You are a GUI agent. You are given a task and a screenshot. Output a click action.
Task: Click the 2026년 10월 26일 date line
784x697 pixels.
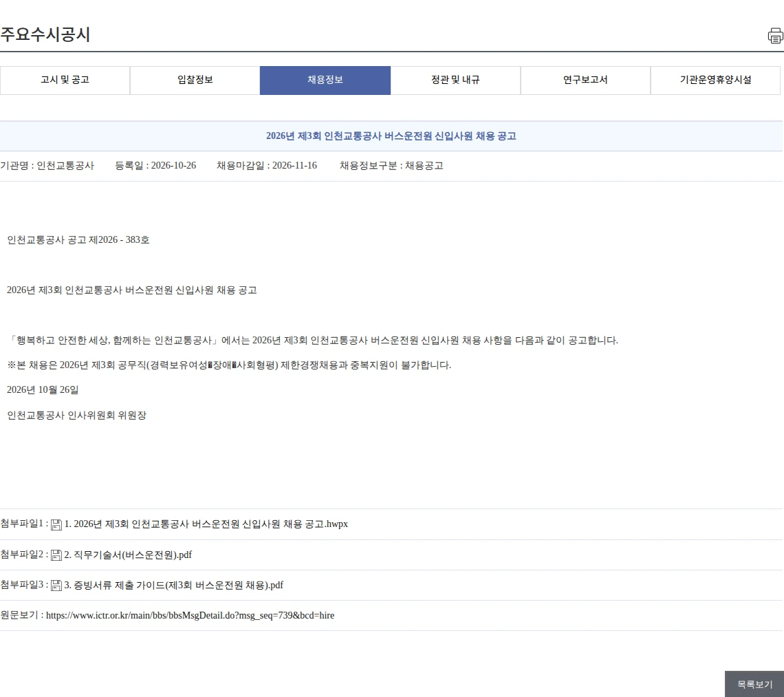(43, 389)
